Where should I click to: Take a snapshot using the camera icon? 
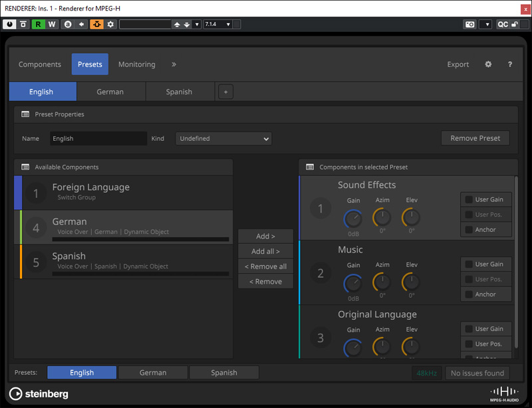[469, 24]
